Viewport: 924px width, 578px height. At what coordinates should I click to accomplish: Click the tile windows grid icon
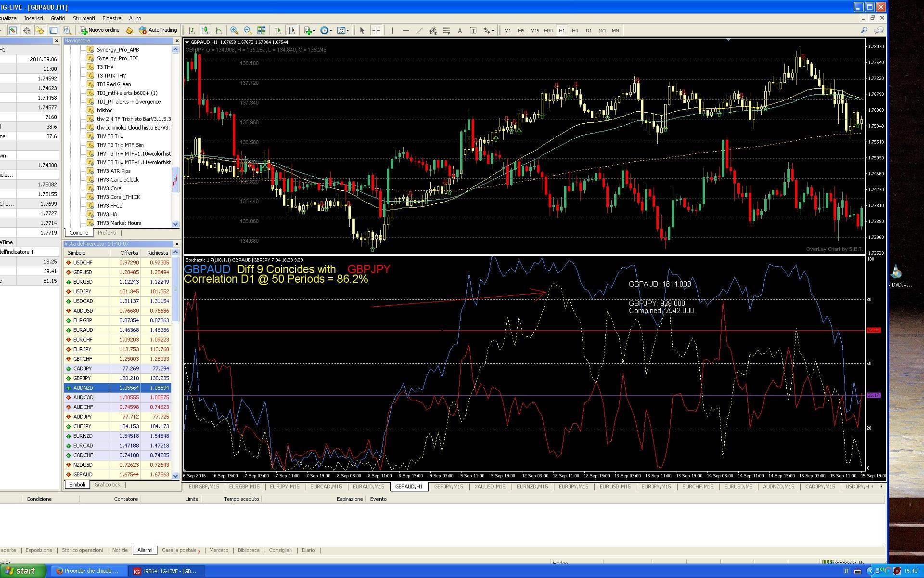pyautogui.click(x=261, y=30)
